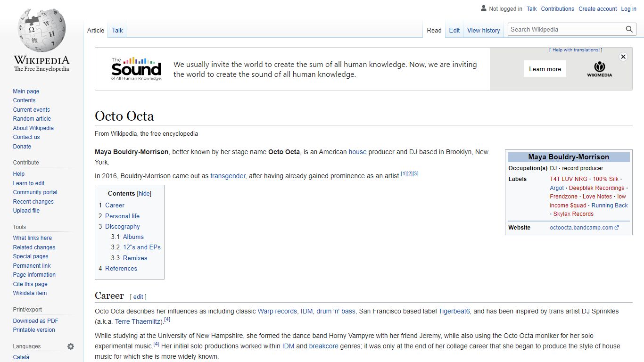Jump to References in contents
Screen dimensions: 644x362
point(121,269)
